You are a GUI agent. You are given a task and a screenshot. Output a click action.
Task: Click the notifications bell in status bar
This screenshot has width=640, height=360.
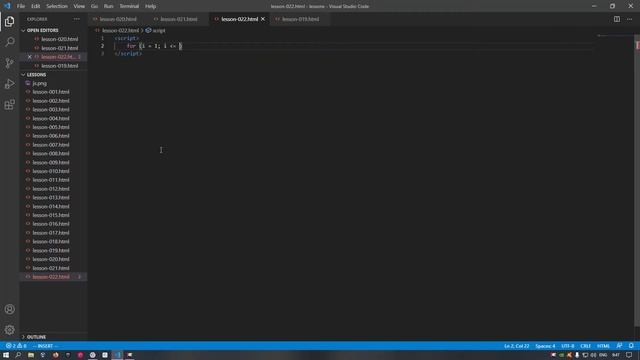[x=631, y=346]
